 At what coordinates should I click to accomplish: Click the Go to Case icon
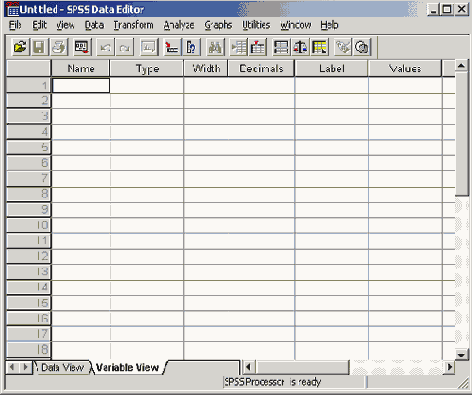(x=172, y=47)
